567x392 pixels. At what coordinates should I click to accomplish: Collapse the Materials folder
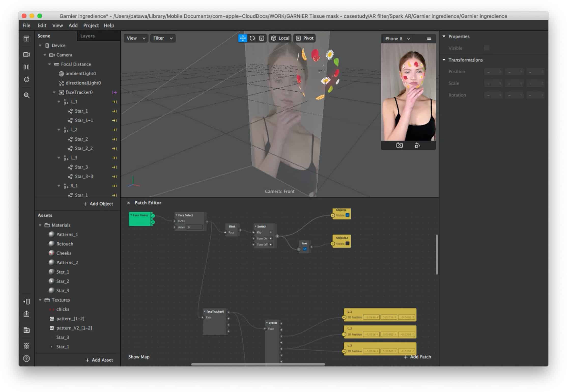[40, 225]
